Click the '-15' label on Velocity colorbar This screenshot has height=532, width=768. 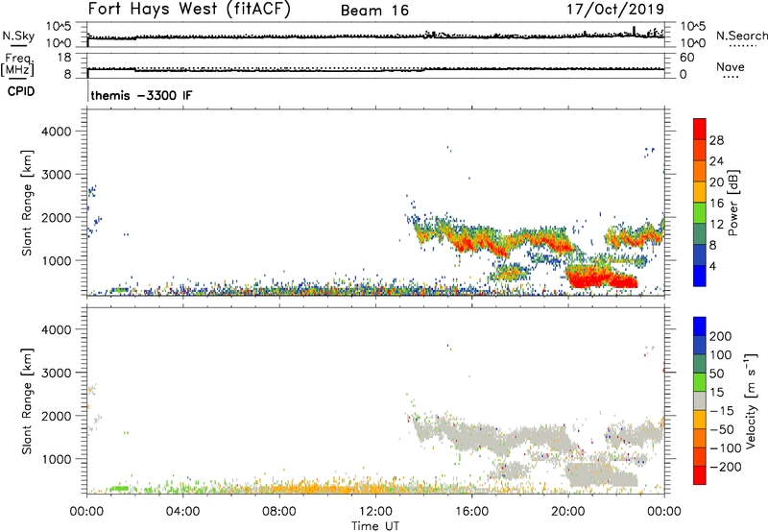click(x=722, y=411)
